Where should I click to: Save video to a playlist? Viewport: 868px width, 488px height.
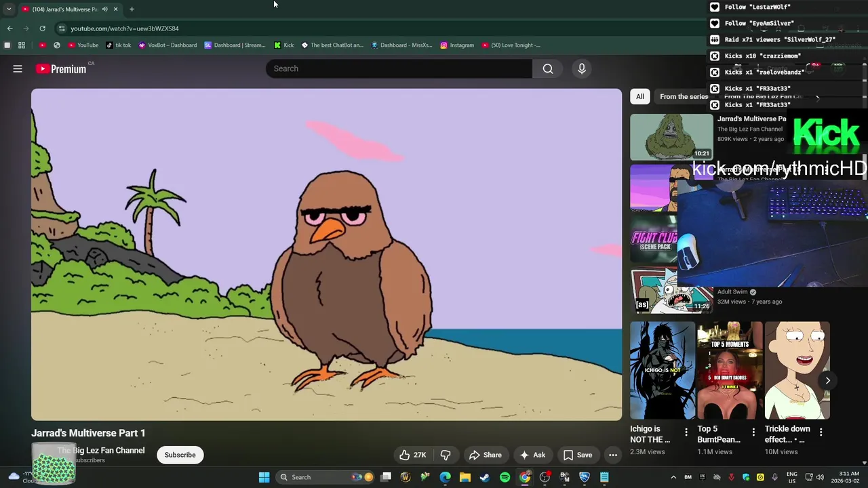click(578, 455)
